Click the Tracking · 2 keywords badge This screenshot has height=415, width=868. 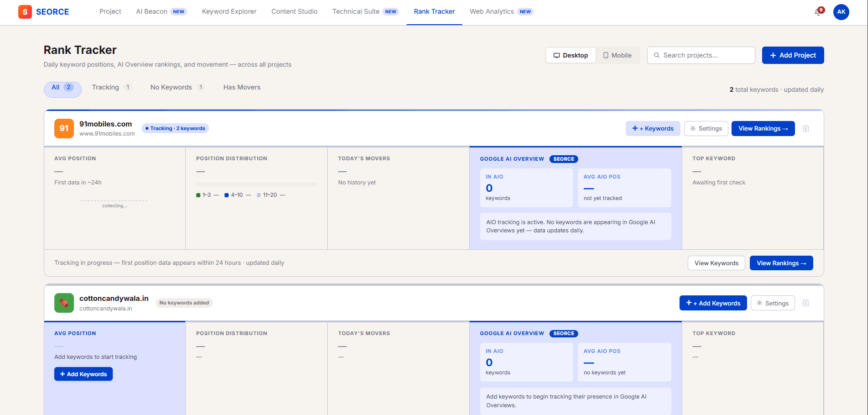175,128
